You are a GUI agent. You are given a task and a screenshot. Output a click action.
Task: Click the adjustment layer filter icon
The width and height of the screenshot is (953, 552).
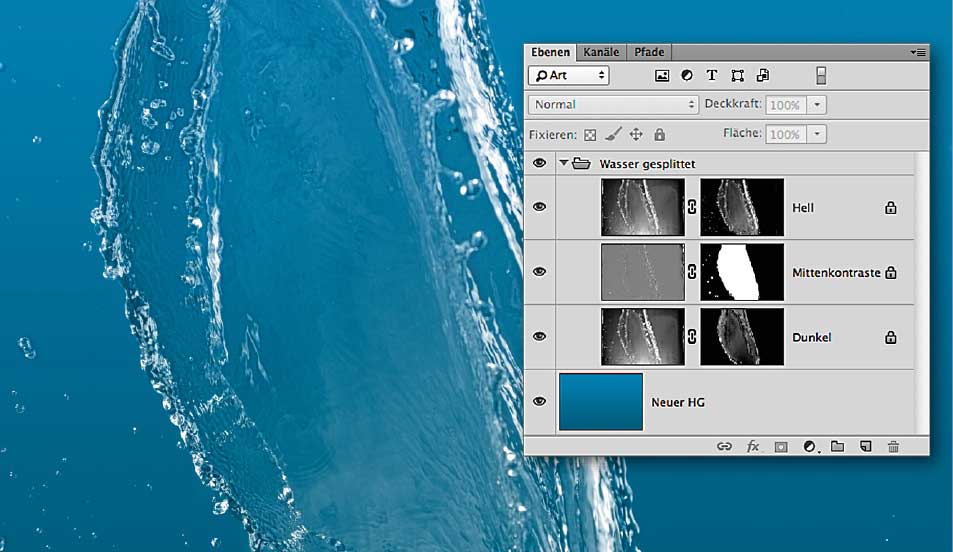(687, 75)
